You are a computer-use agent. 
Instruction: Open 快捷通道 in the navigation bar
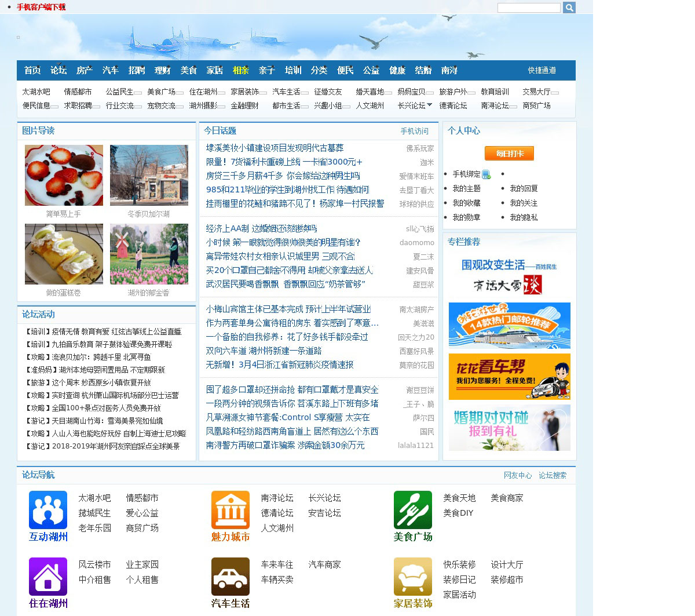click(542, 70)
